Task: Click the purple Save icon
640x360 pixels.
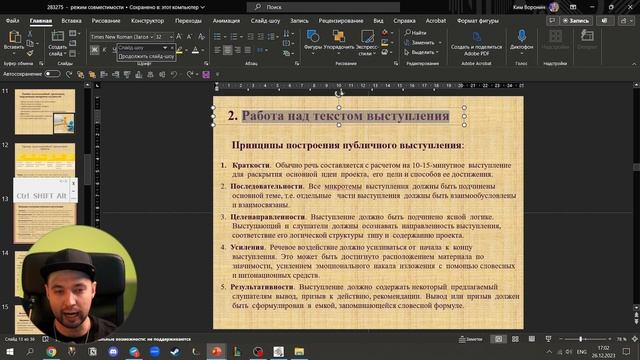Action: tap(206, 74)
